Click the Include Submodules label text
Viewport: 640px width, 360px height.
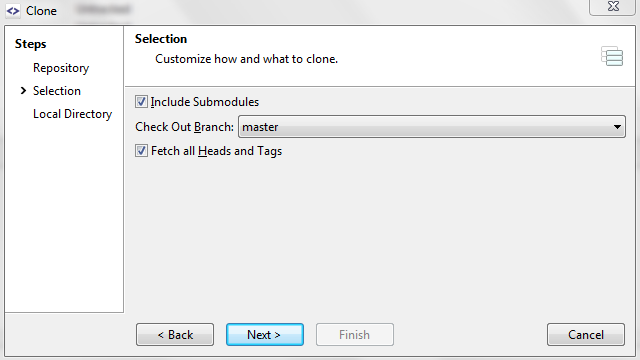click(x=205, y=102)
